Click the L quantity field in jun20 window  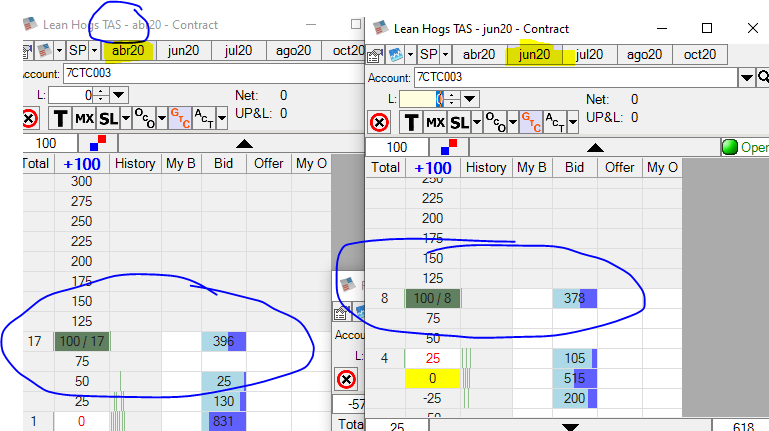[421, 99]
